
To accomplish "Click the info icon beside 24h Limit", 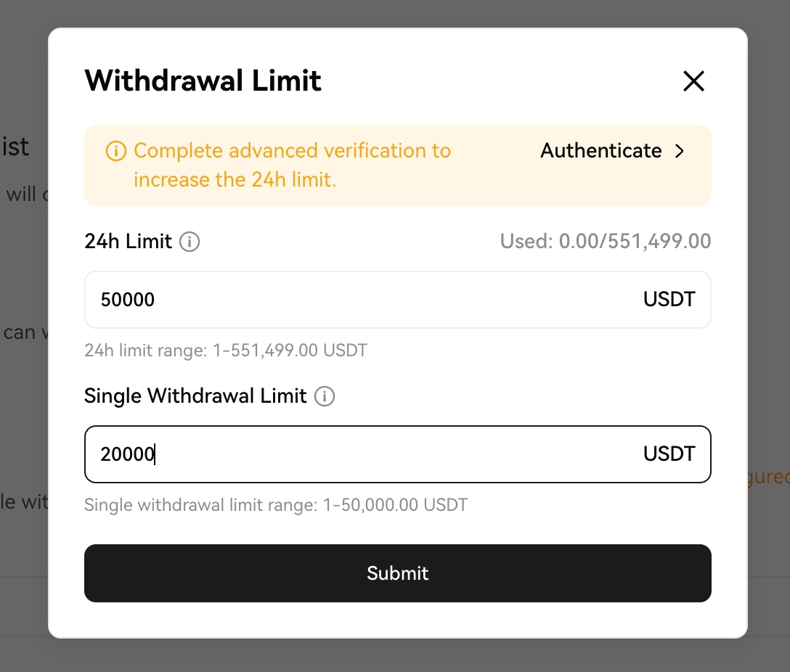I will coord(190,242).
